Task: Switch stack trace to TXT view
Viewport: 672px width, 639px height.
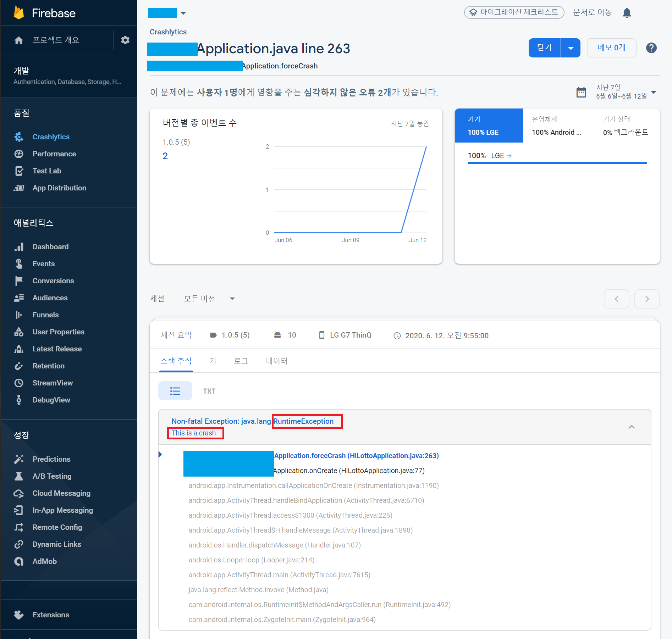Action: (x=209, y=391)
